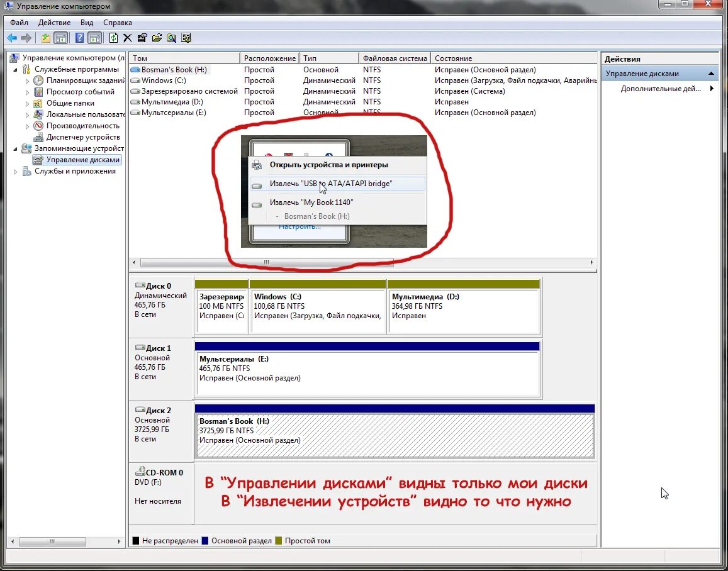Click the Properties toolbar icon
This screenshot has height=571, width=728.
(x=142, y=38)
